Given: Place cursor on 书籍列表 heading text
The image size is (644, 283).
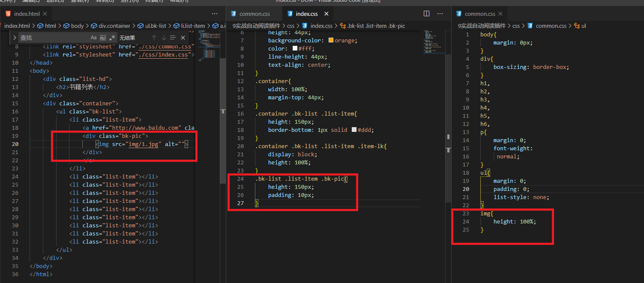Looking at the screenshot, I should (81, 87).
